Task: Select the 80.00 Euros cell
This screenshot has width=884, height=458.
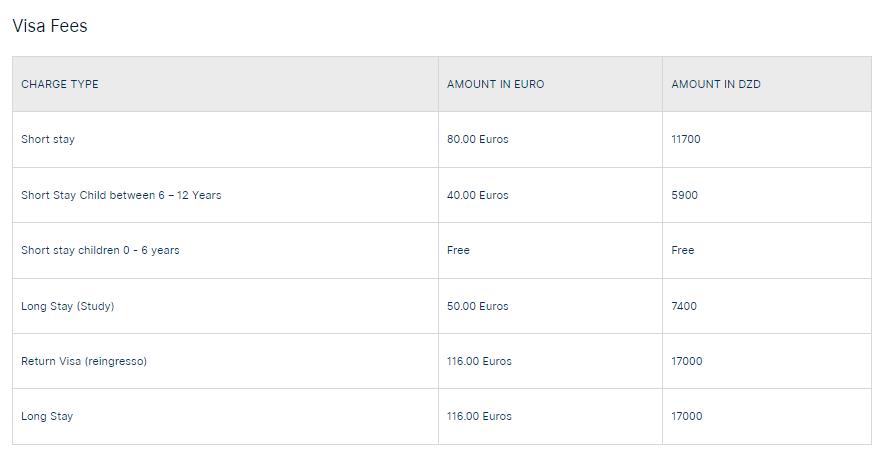Action: 477,139
